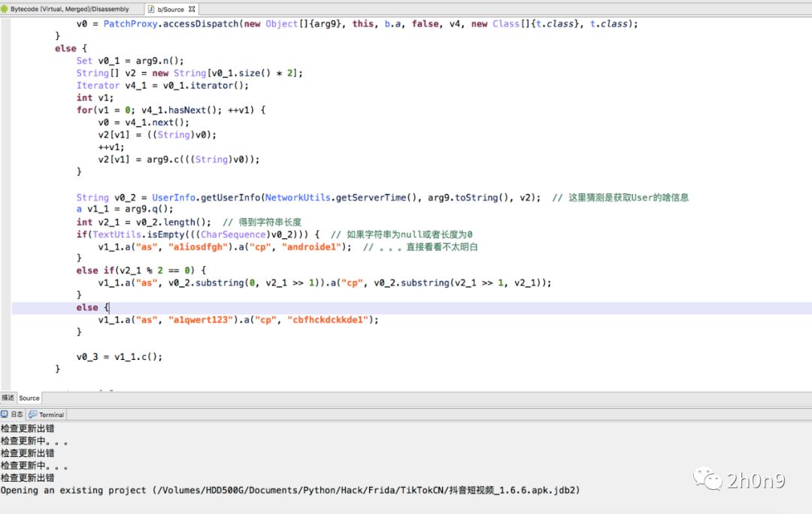The height and width of the screenshot is (514, 812).
Task: Click string literal "a1qwert123"
Action: [201, 320]
